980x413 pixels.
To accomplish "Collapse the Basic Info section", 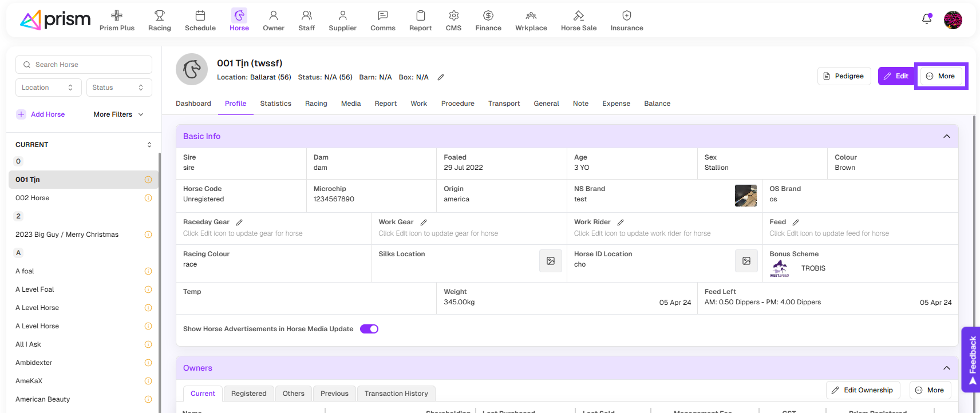I will 946,136.
